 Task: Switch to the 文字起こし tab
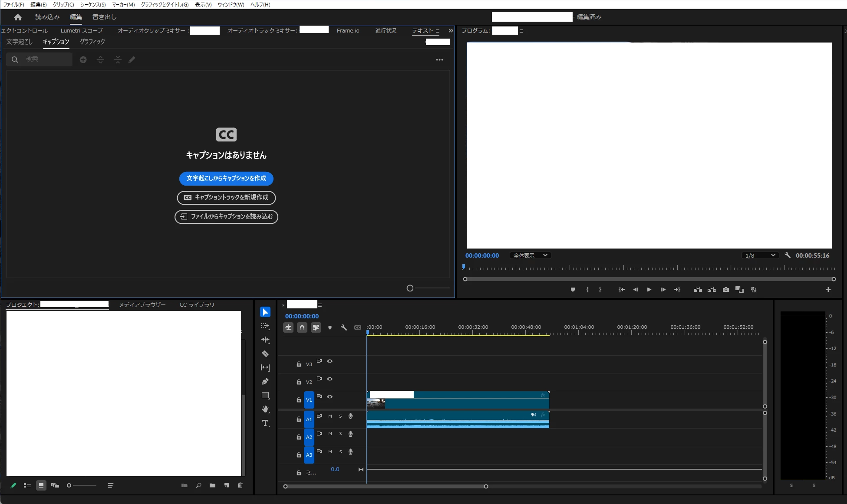tap(19, 42)
